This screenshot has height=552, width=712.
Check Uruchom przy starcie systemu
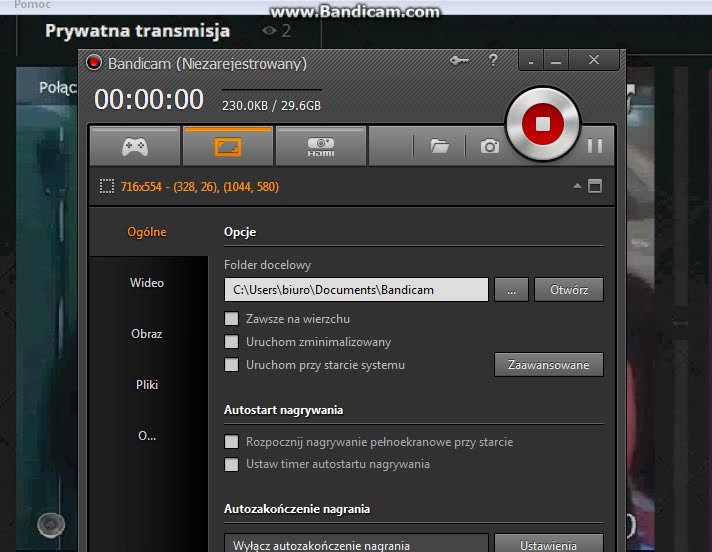point(232,365)
